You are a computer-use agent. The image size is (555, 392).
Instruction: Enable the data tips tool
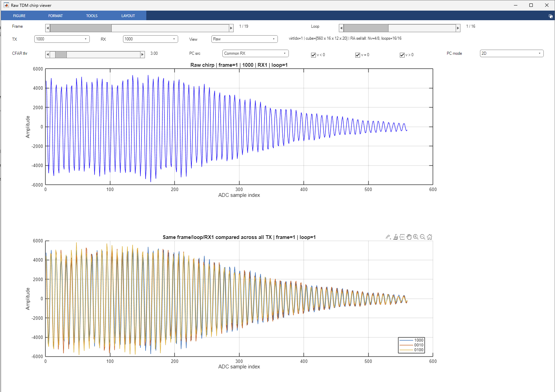click(x=402, y=237)
